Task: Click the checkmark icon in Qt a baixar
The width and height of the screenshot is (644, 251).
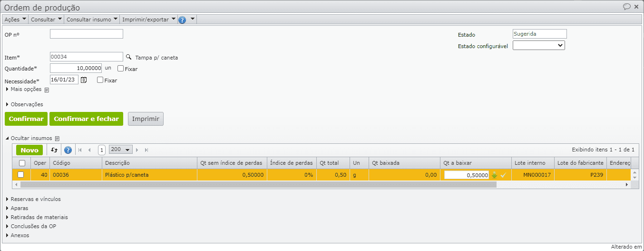Action: click(x=503, y=175)
